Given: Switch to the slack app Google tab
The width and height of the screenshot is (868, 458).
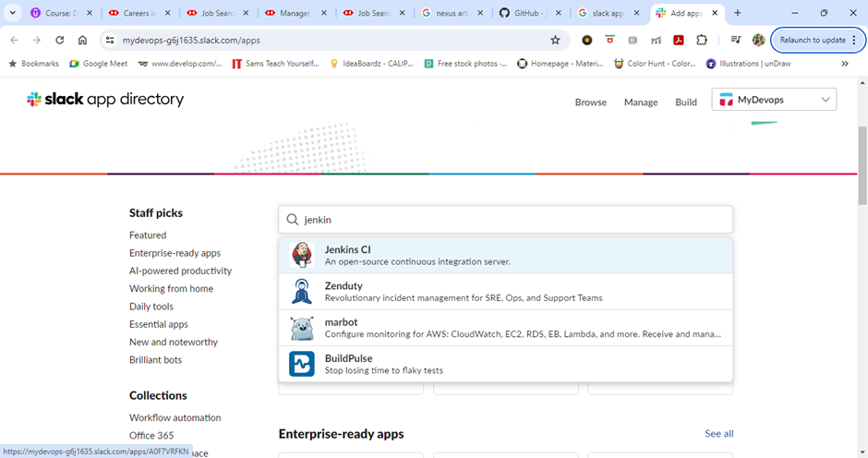Looking at the screenshot, I should [608, 13].
